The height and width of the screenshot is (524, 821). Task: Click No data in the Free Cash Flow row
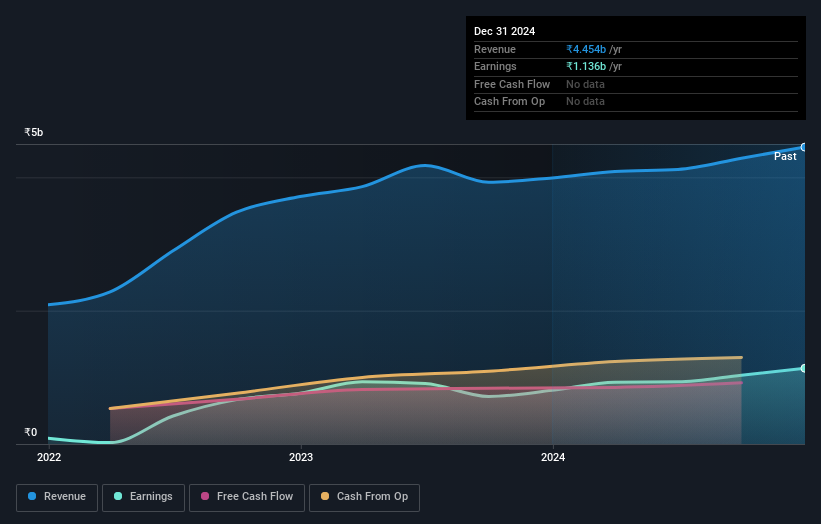[x=585, y=84]
